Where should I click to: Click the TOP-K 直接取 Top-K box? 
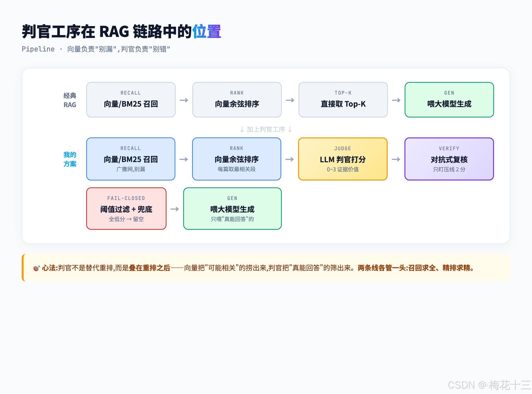(x=343, y=100)
